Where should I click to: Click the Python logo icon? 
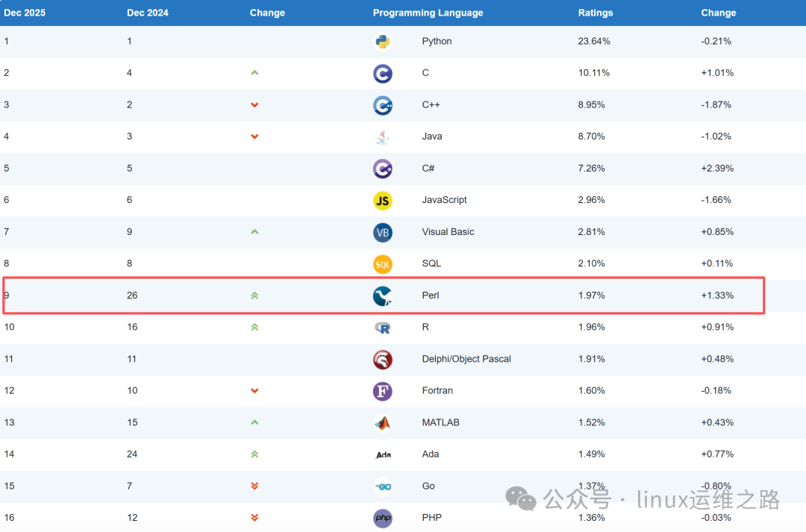[383, 42]
